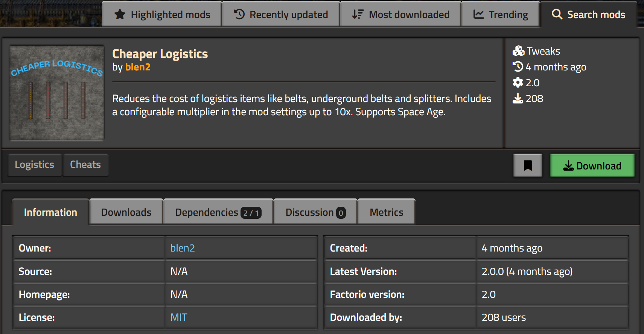Click the clock icon on Recently updated
644x334 pixels.
[239, 14]
